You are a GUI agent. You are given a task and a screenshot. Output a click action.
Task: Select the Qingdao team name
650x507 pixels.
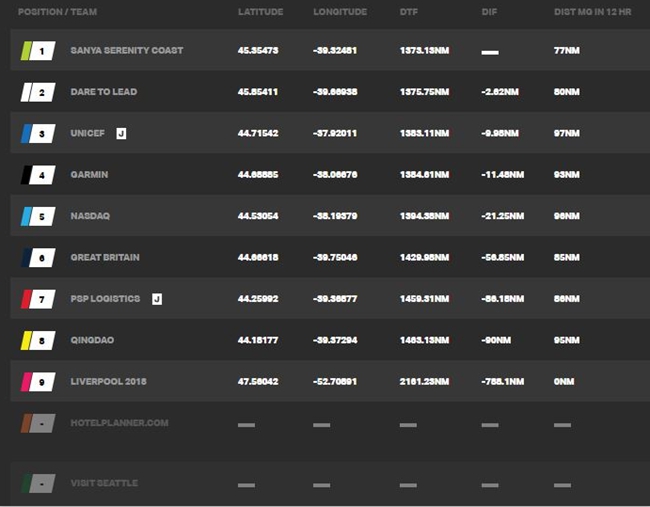coord(92,340)
